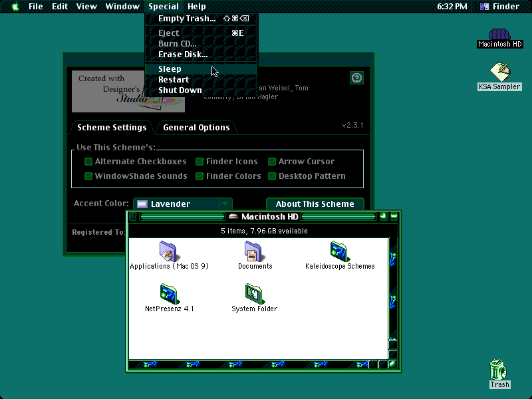532x399 pixels.
Task: Select the NetPresenz 4.1 folder icon
Action: pos(170,293)
